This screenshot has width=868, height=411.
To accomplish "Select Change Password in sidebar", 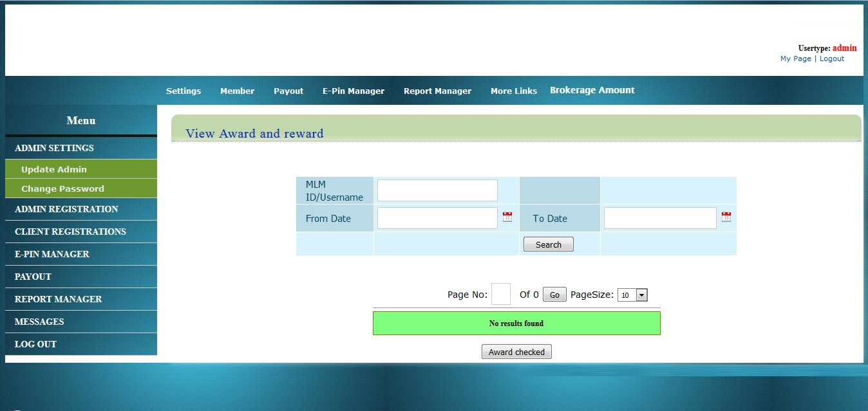I will point(62,188).
